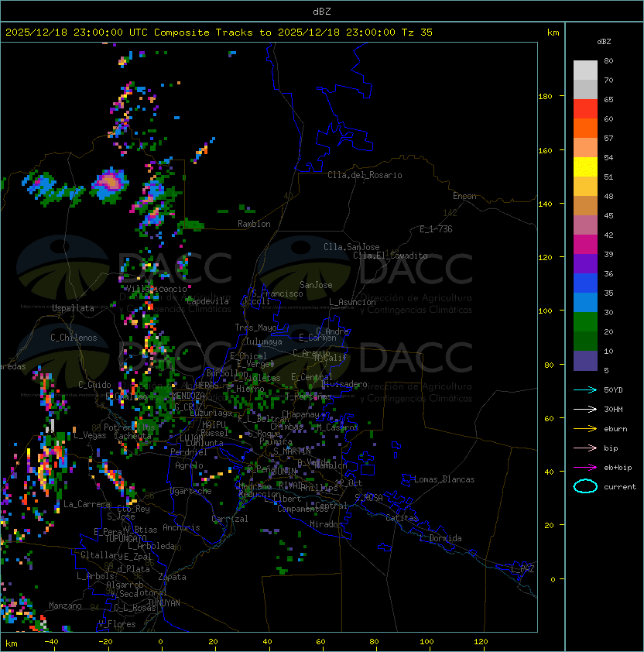
Task: Click the 'Clla.El_Cavadito' map label
Action: click(x=390, y=256)
